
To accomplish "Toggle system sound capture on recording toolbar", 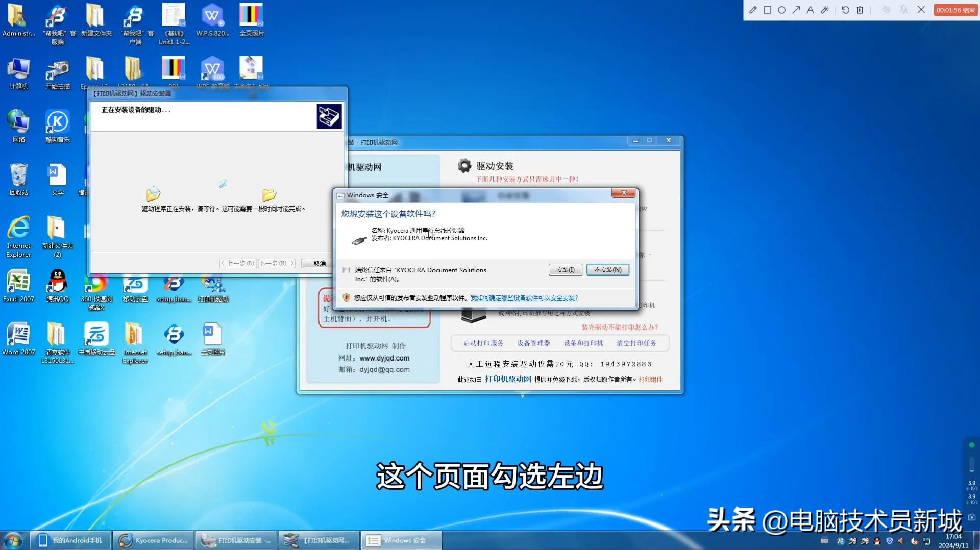I will coord(887,10).
